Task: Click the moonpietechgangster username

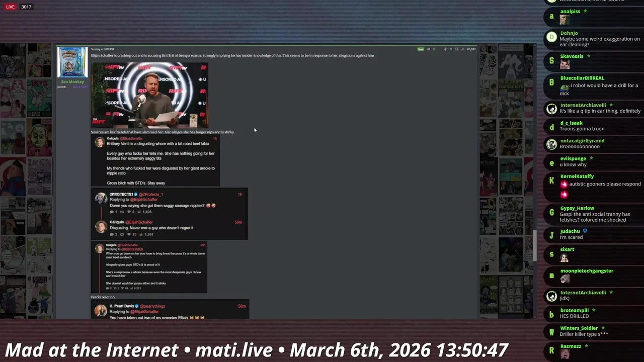Action: pyautogui.click(x=587, y=271)
